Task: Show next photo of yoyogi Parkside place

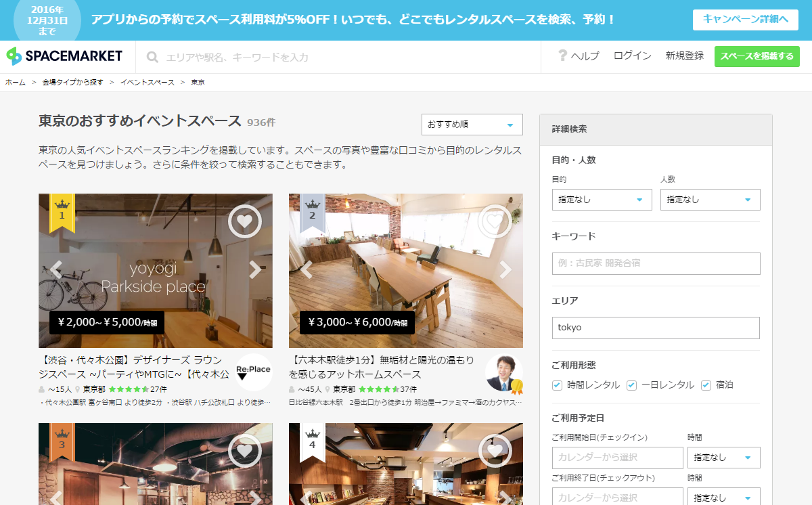Action: coord(255,269)
